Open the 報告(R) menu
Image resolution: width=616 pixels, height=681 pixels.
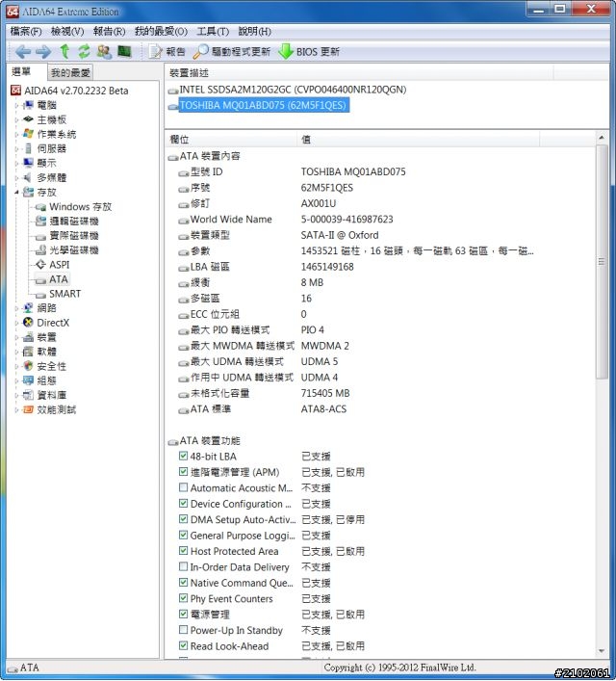click(109, 31)
